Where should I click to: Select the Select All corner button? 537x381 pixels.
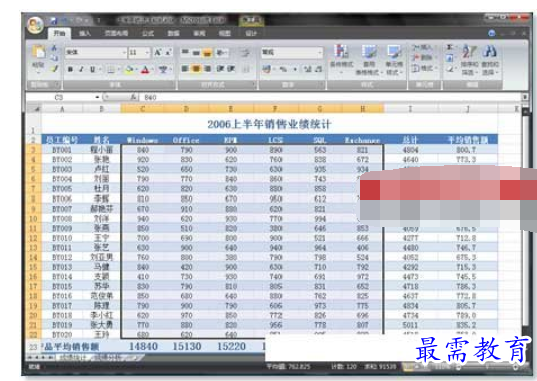35,109
